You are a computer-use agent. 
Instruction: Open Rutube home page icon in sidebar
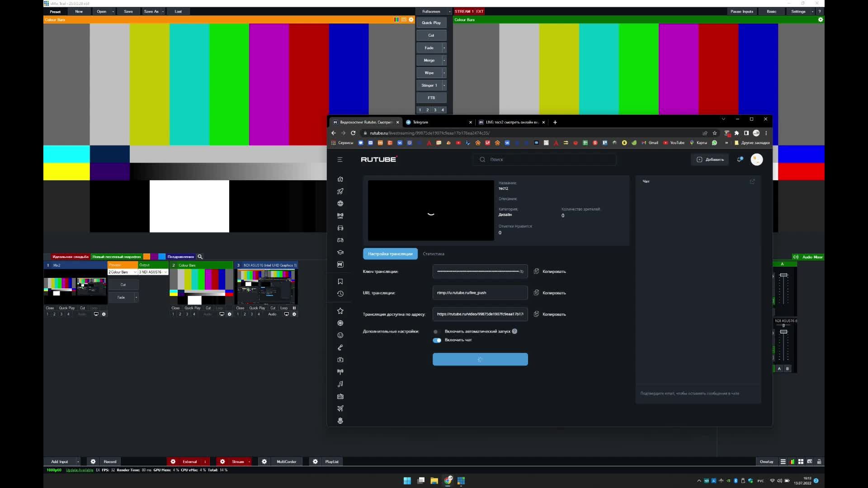[x=340, y=179]
